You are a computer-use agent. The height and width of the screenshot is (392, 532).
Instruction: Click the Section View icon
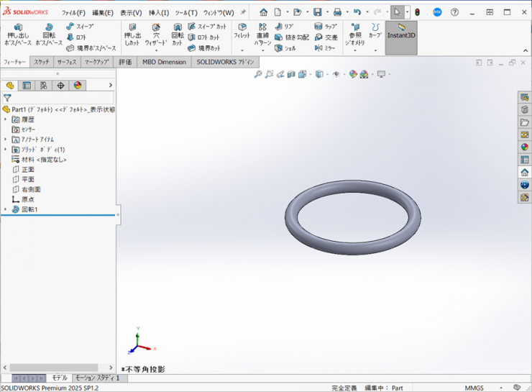291,74
